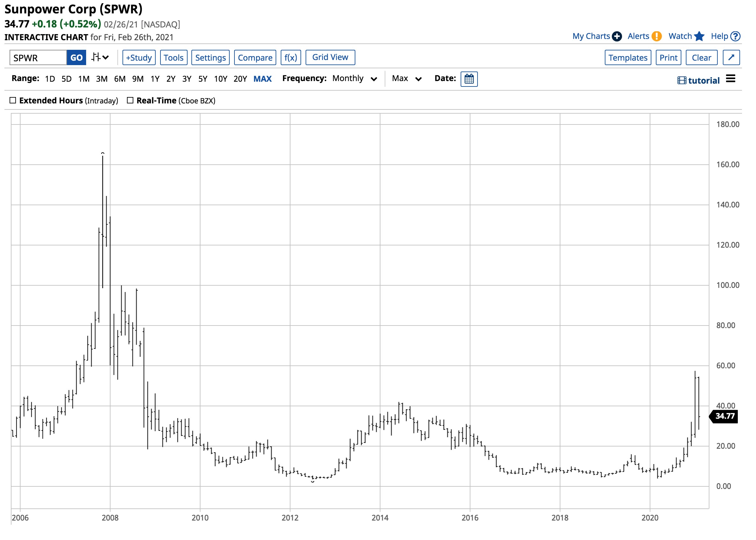This screenshot has width=756, height=540.
Task: Click the Help question mark icon
Action: pos(735,36)
